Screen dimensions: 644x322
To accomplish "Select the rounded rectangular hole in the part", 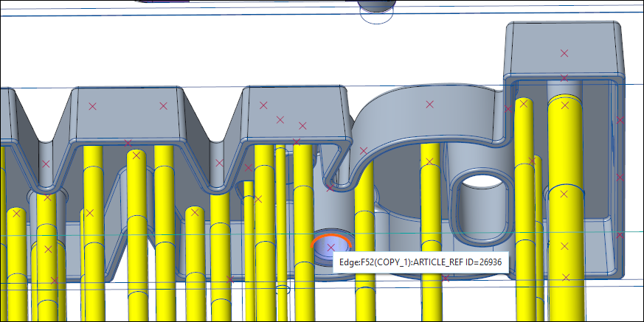I will click(482, 200).
